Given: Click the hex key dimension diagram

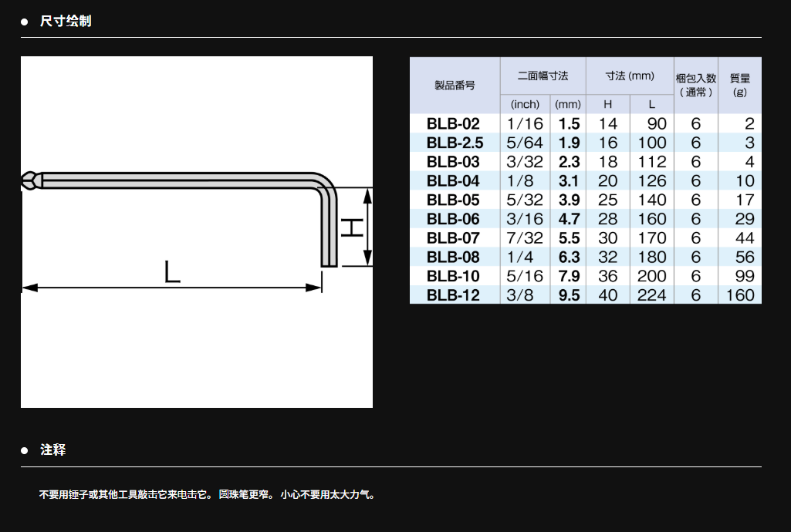Looking at the screenshot, I should 196,231.
